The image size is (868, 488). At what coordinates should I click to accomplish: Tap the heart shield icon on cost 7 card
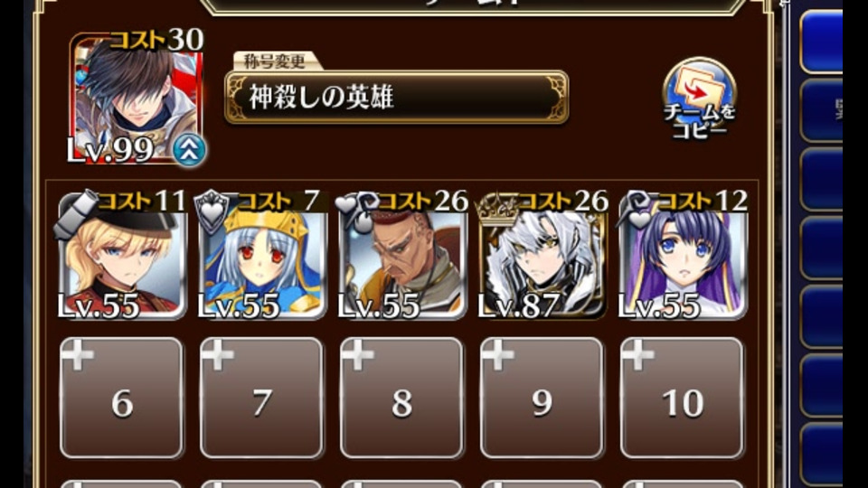coord(212,211)
